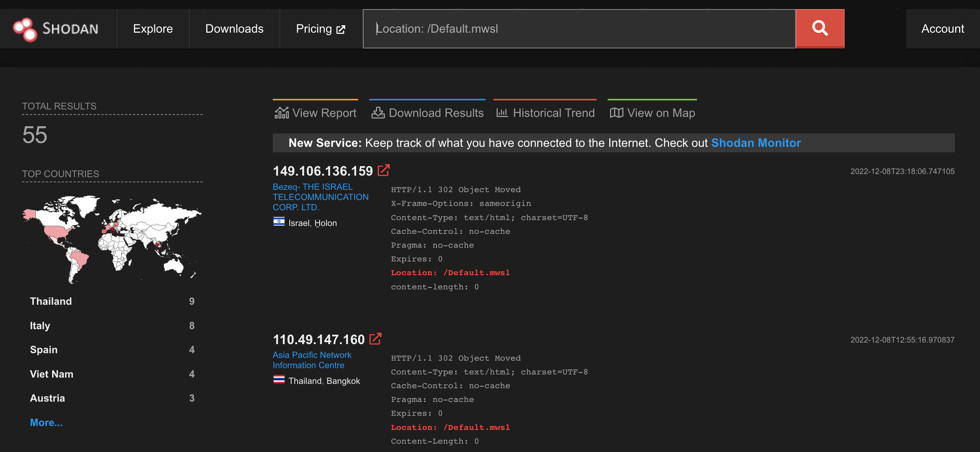Screen dimensions: 980x452
Task: Expand the More... countries list
Action: point(46,422)
